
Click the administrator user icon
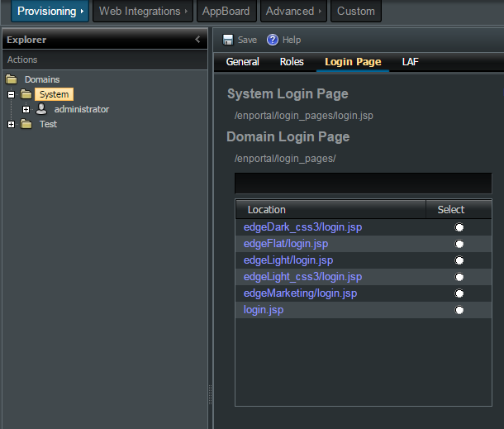click(41, 109)
